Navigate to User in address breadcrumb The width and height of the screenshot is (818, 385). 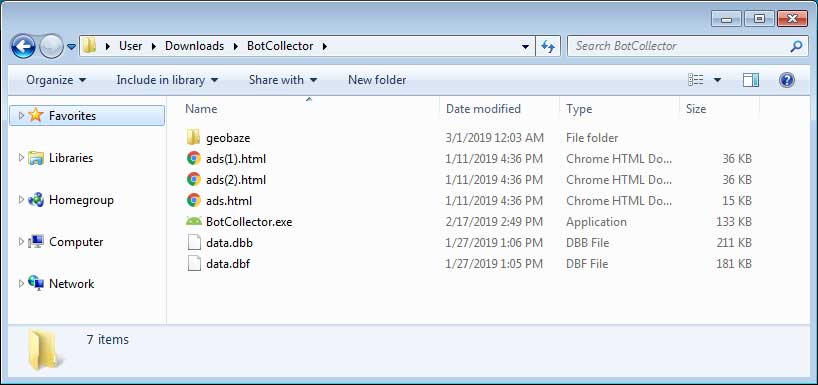pyautogui.click(x=130, y=46)
